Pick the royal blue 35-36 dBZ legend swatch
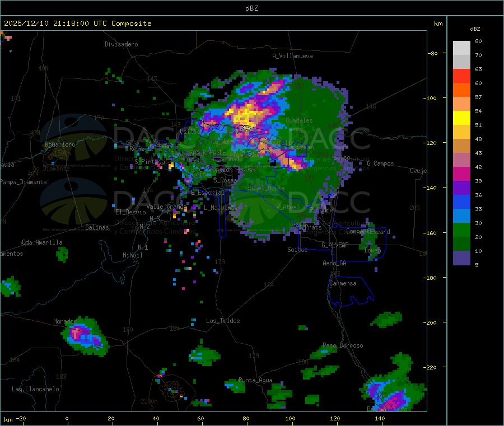Screen dimensions: 504x426 [461, 202]
